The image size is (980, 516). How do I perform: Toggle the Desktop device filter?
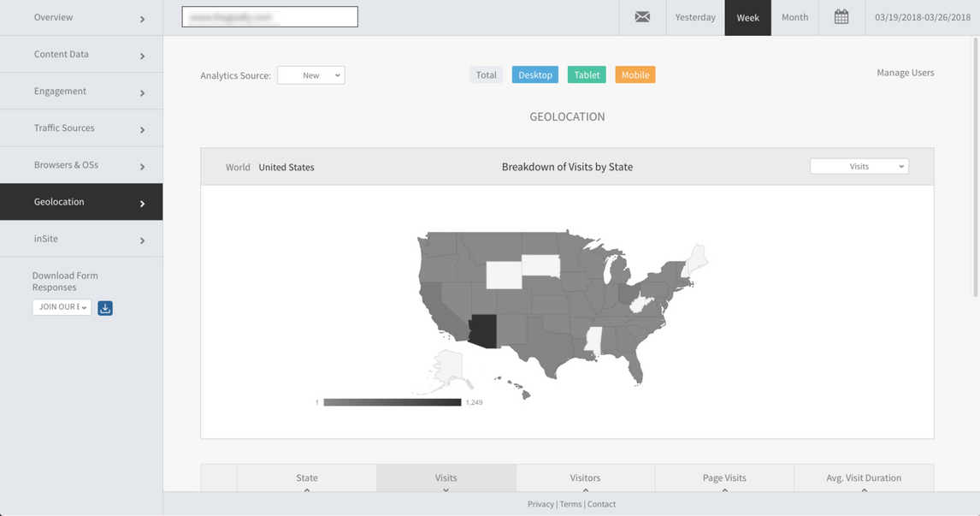click(534, 75)
